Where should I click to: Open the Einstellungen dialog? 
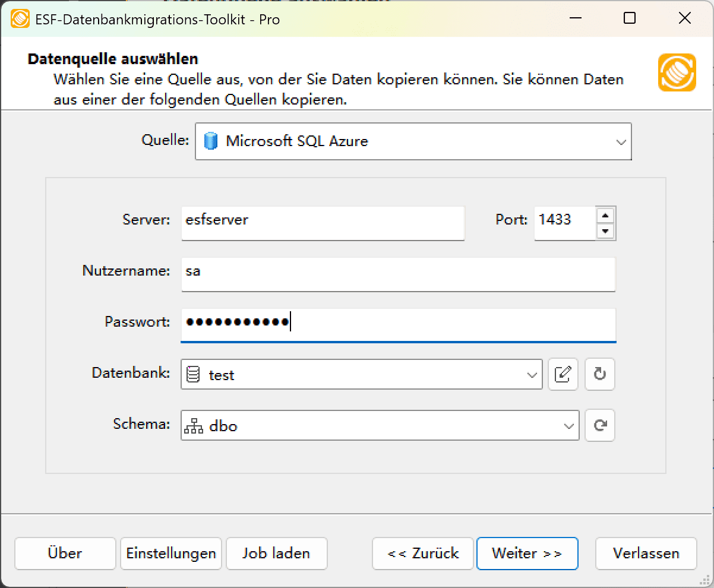[170, 553]
